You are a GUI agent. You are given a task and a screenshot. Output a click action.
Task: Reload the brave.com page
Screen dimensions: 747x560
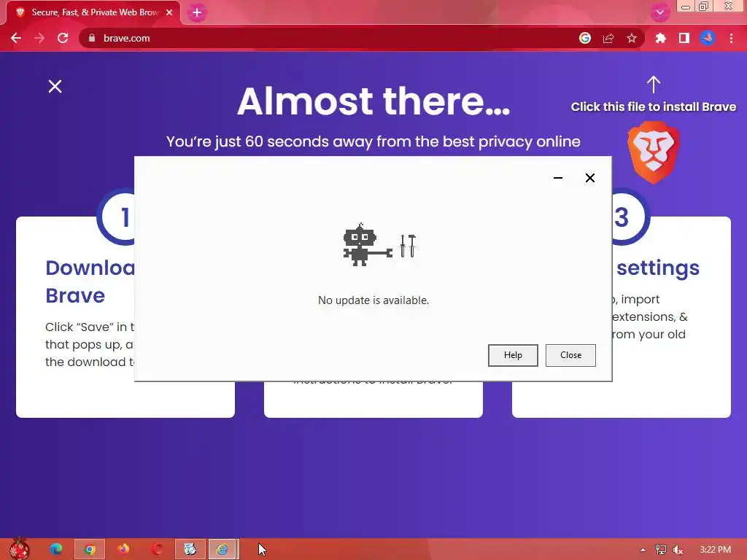(63, 38)
